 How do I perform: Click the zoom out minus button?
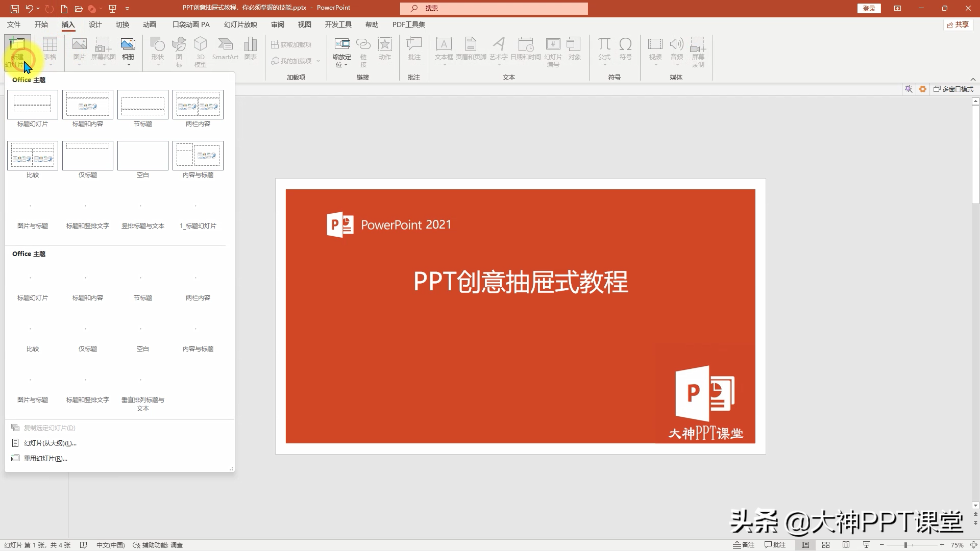click(883, 545)
